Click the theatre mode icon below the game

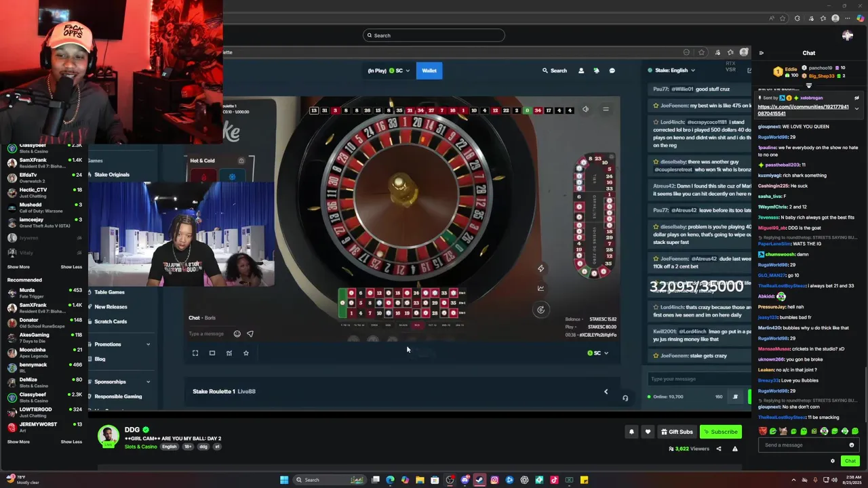click(212, 353)
